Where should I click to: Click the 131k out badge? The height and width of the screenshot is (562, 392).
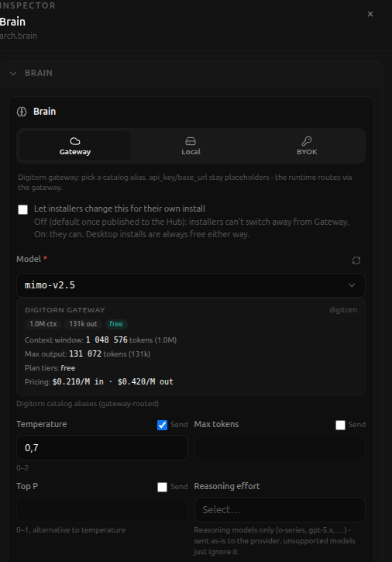click(83, 324)
